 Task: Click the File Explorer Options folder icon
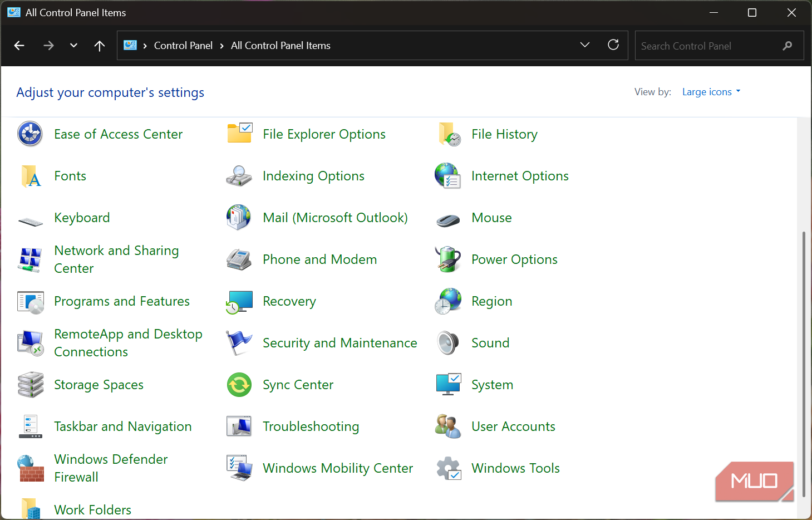pyautogui.click(x=239, y=134)
